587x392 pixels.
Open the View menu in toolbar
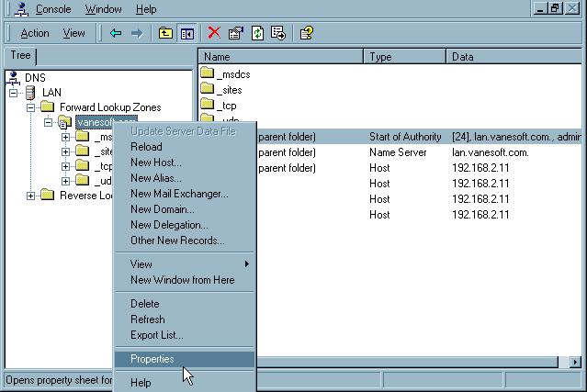tap(73, 33)
